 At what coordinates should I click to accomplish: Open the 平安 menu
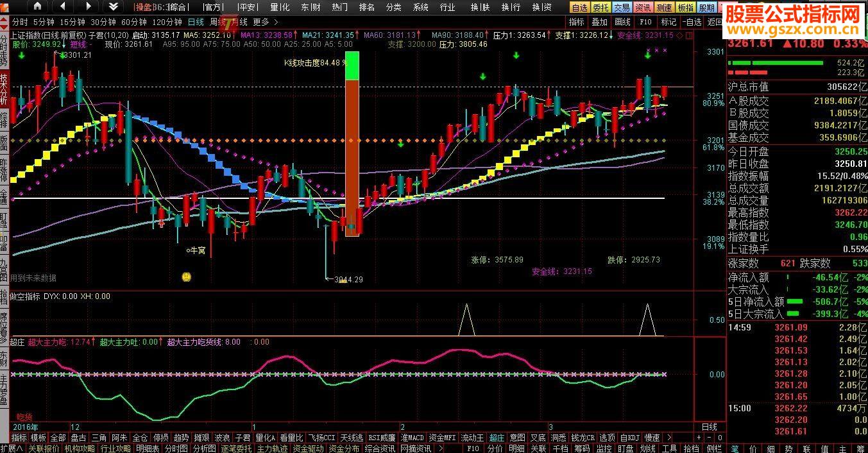point(246,7)
